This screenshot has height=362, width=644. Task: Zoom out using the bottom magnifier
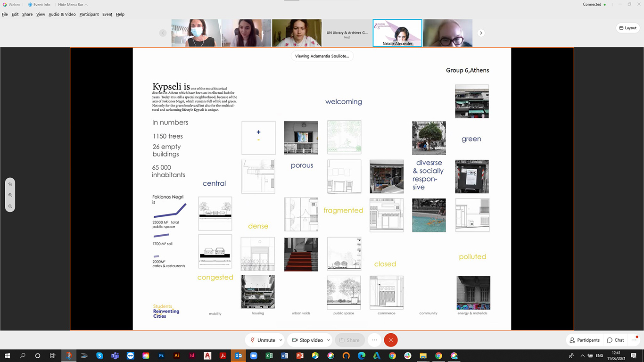(10, 206)
